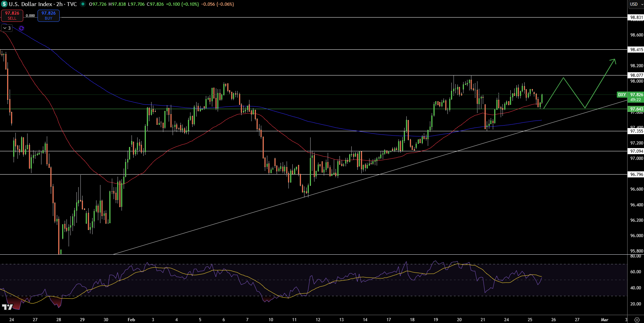Image resolution: width=644 pixels, height=323 pixels.
Task: Click the 20 date on time axis
Action: click(459, 320)
